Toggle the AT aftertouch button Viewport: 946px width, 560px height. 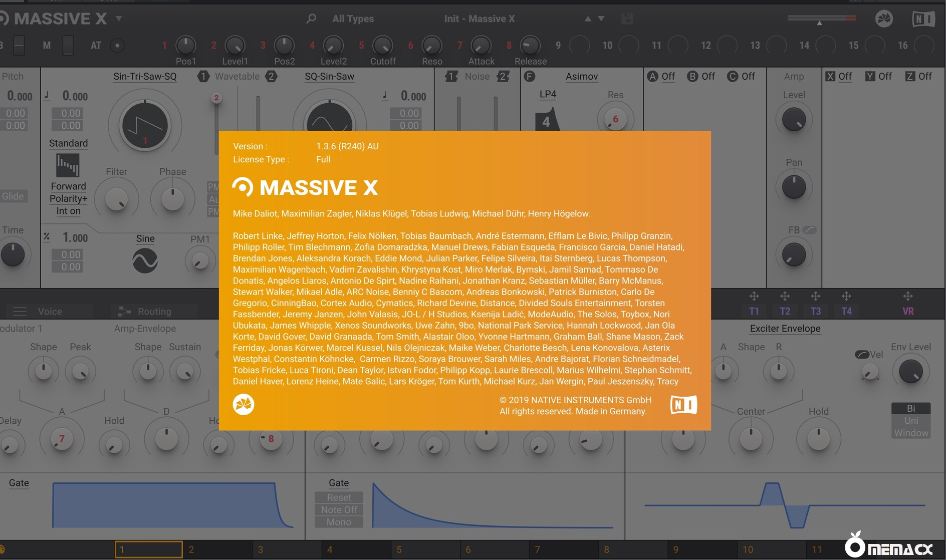117,46
